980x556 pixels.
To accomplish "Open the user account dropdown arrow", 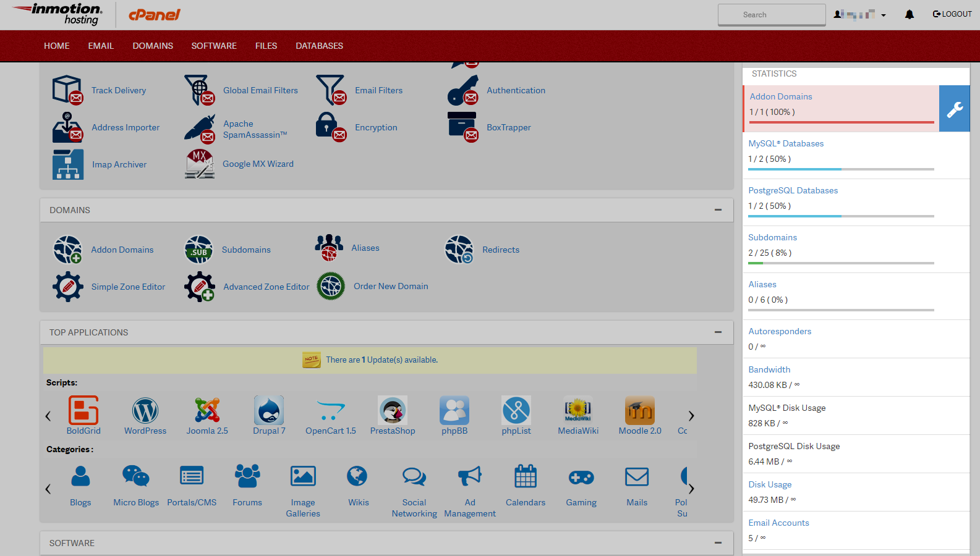I will (x=884, y=15).
